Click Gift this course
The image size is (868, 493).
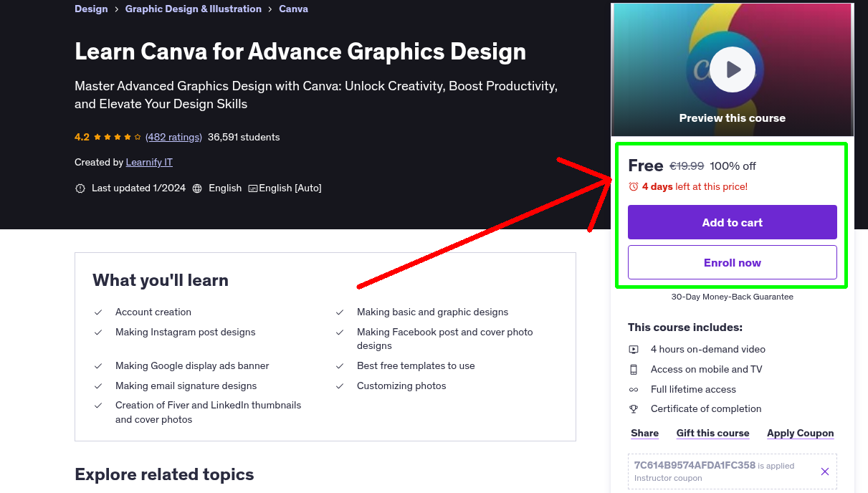point(713,434)
